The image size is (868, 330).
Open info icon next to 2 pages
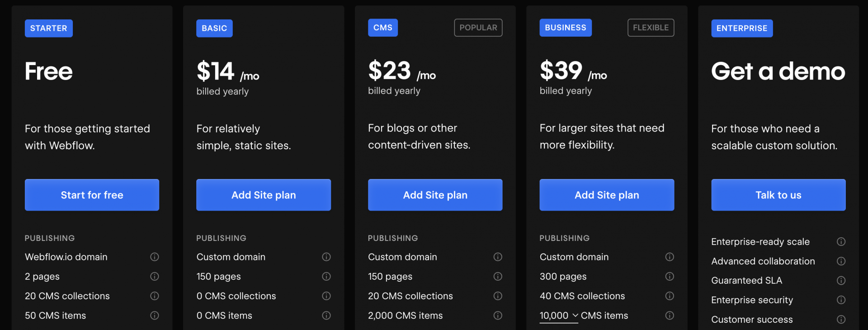155,276
